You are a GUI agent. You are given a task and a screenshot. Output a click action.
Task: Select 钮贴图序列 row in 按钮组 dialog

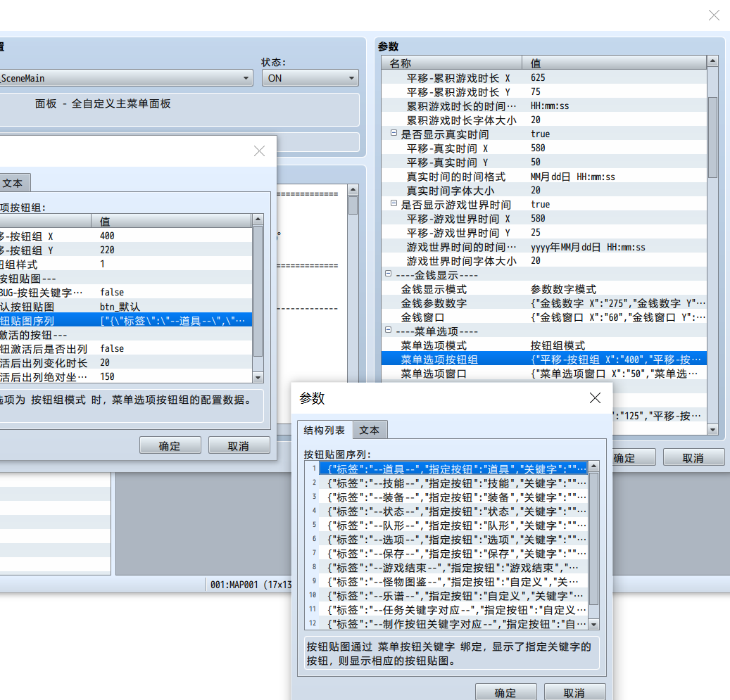click(x=126, y=320)
